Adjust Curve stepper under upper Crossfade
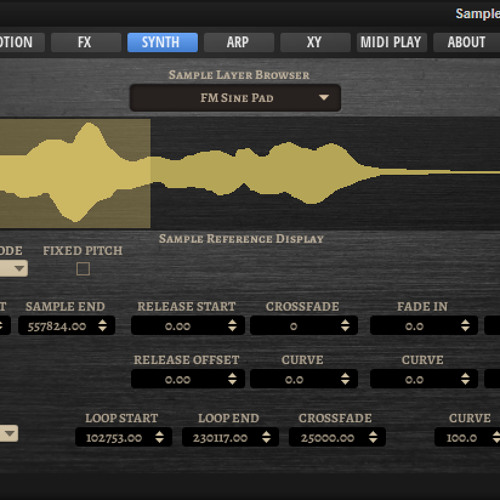Image resolution: width=500 pixels, height=500 pixels. coord(345,379)
